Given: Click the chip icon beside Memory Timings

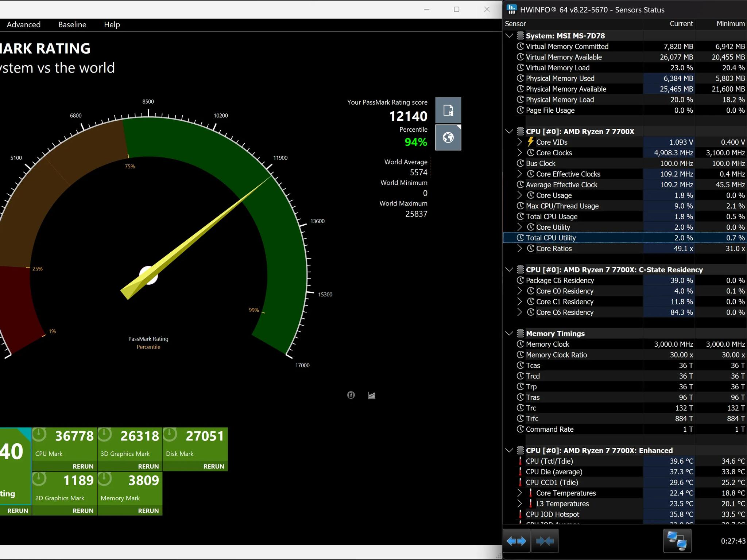Looking at the screenshot, I should (x=520, y=333).
